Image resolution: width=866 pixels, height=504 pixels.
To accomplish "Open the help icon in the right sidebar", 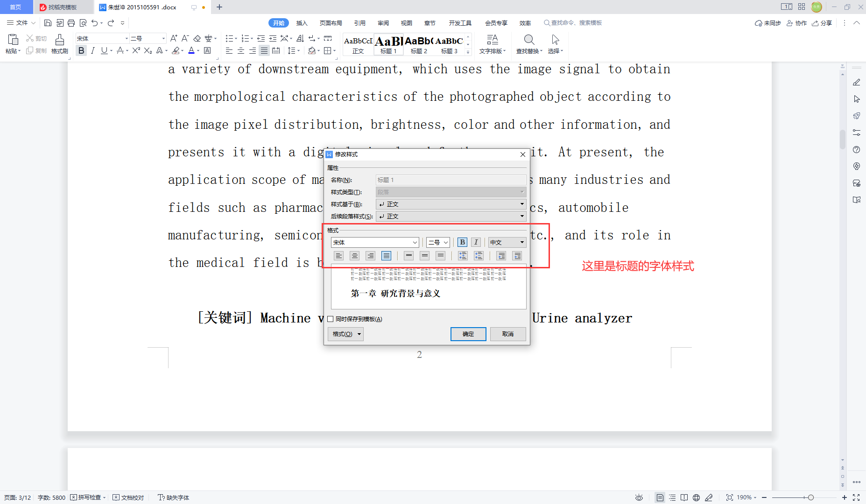I will 856,149.
